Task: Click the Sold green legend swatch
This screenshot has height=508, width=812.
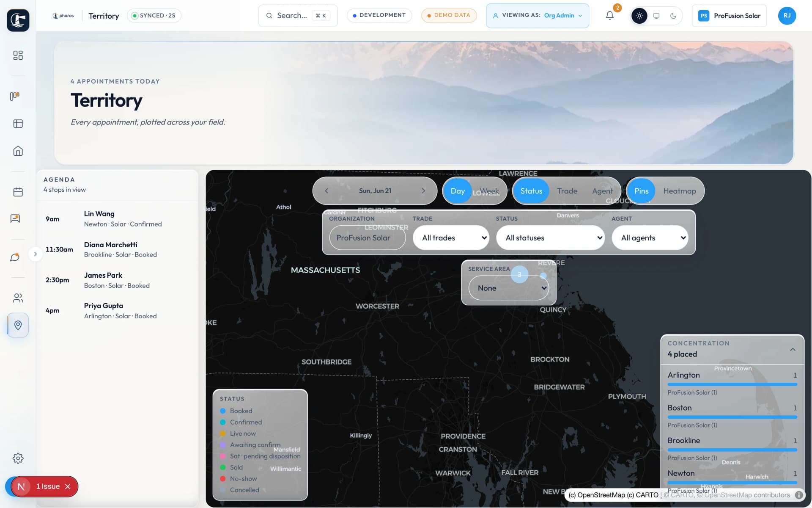Action: 223,467
